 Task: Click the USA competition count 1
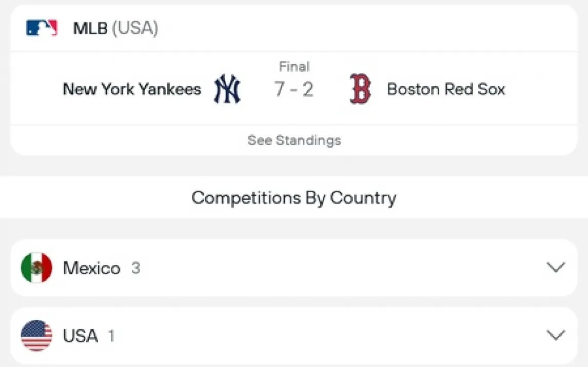[x=111, y=336]
